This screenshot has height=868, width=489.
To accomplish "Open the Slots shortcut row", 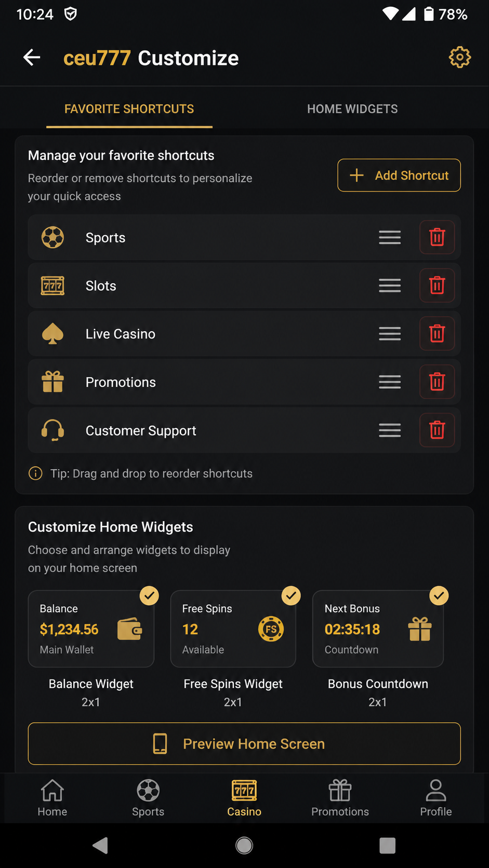I will pyautogui.click(x=244, y=286).
